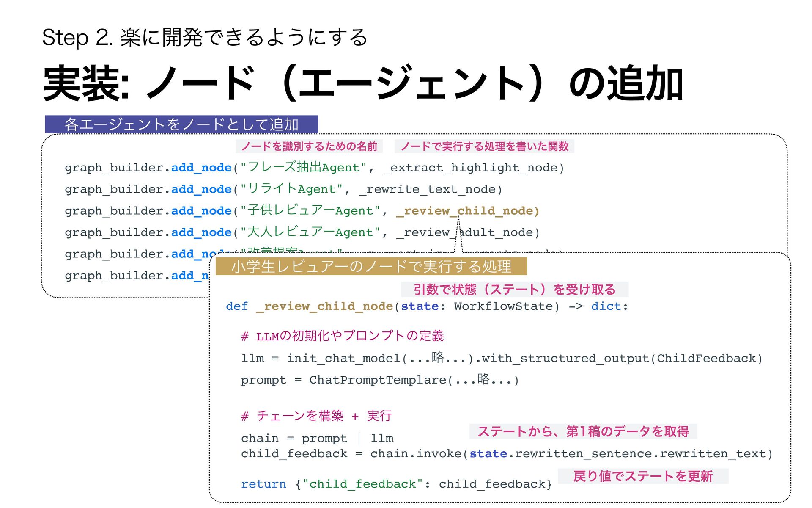Click the blue banner 各エージェントをノードとして追加
This screenshot has width=812, height=508.
click(181, 124)
